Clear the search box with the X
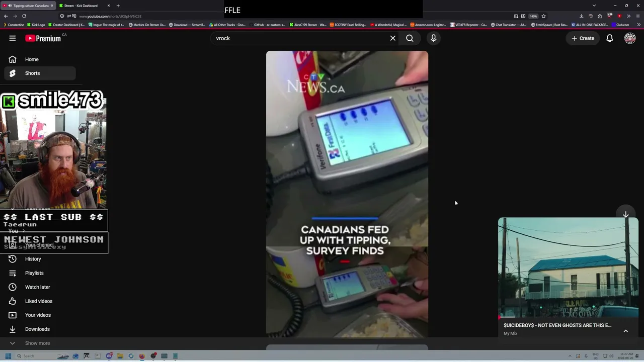Image resolution: width=644 pixels, height=362 pixels. click(x=393, y=38)
